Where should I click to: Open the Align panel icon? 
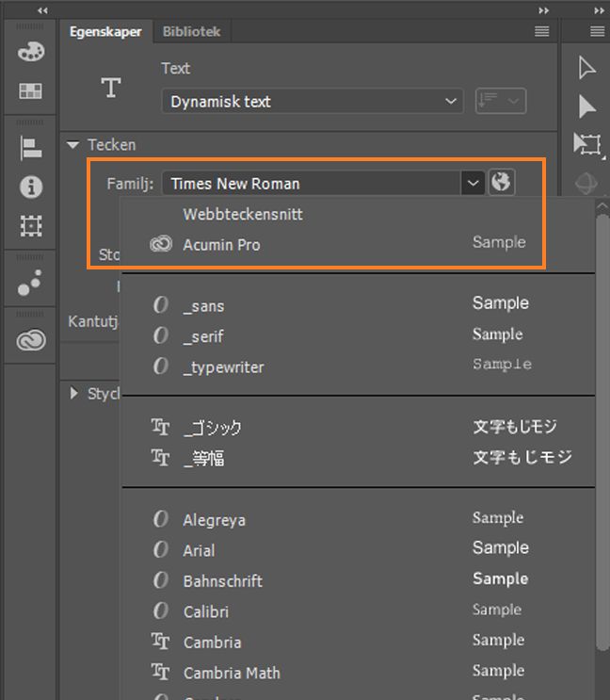coord(31,148)
